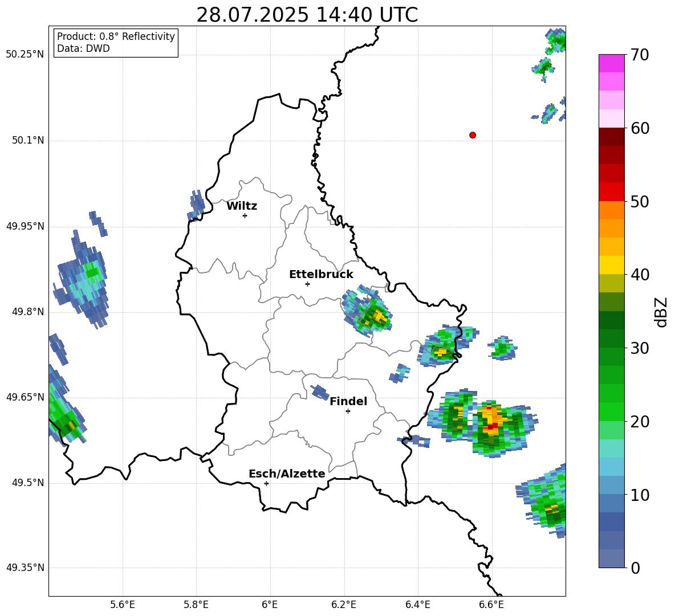The width and height of the screenshot is (675, 616).
Task: Pick the dark maroon colorbar swatch below 60
Action: click(611, 137)
